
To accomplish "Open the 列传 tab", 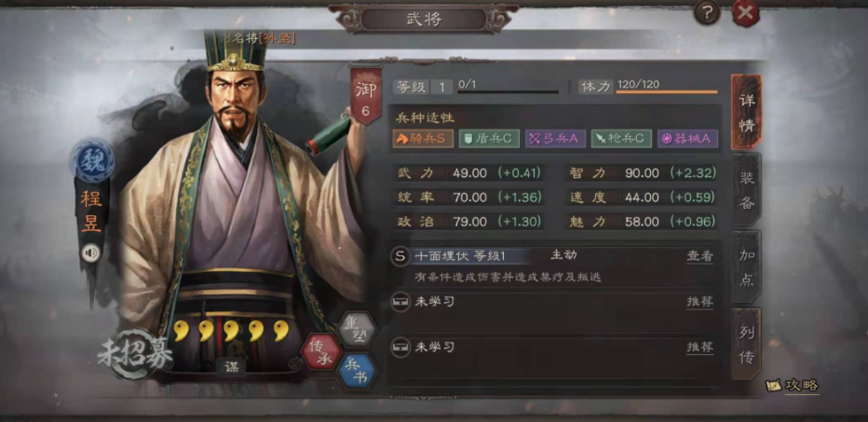I will 746,344.
